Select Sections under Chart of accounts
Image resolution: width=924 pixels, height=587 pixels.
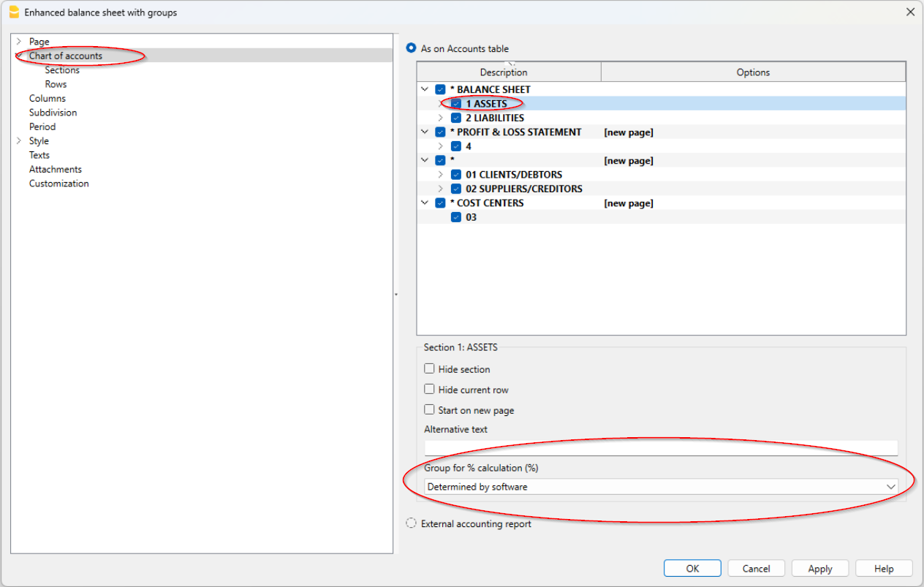tap(62, 70)
